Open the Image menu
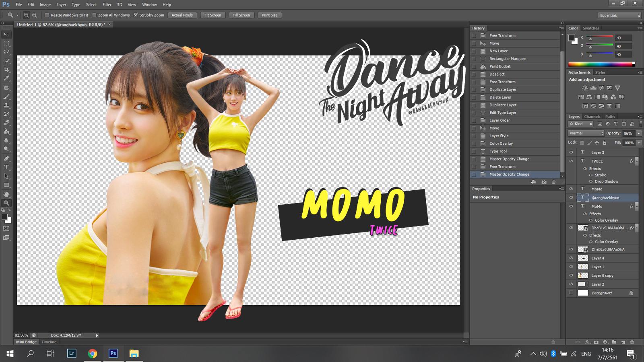The height and width of the screenshot is (362, 644). (45, 4)
